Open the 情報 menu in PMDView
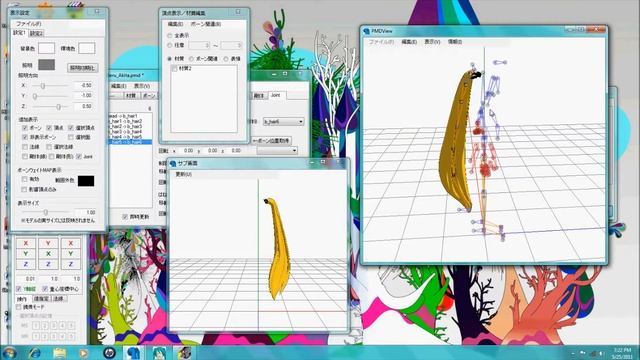This screenshot has width=640, height=360. pos(455,42)
